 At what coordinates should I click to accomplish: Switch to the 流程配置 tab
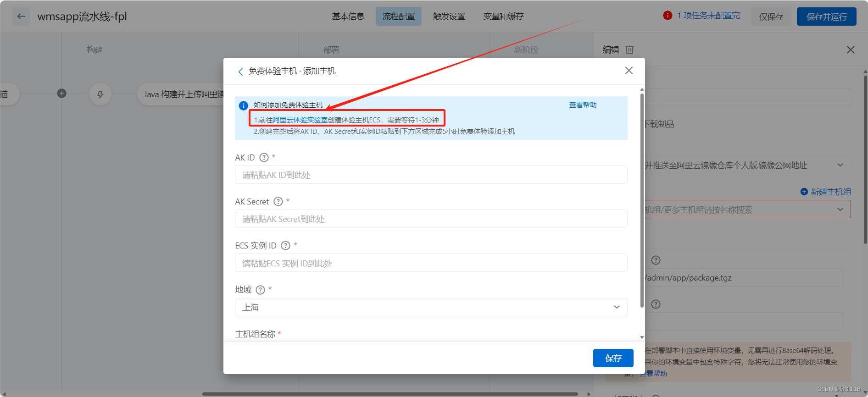[399, 17]
